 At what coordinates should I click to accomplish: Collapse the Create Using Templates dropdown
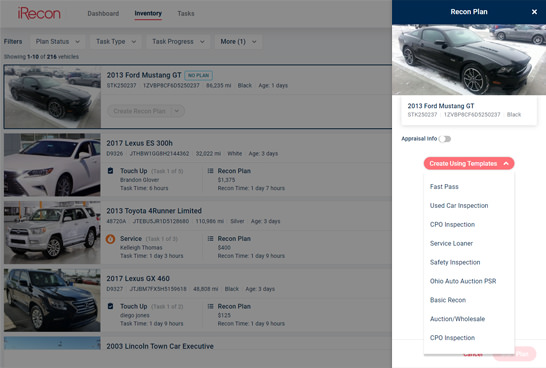click(469, 163)
